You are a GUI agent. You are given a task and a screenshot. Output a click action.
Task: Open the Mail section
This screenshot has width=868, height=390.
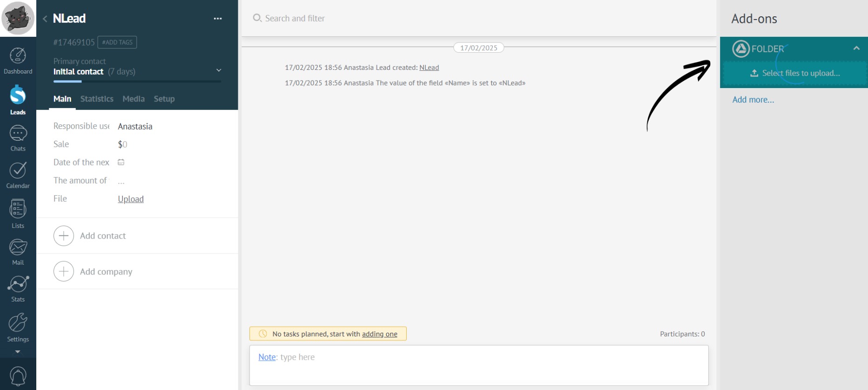coord(18,252)
